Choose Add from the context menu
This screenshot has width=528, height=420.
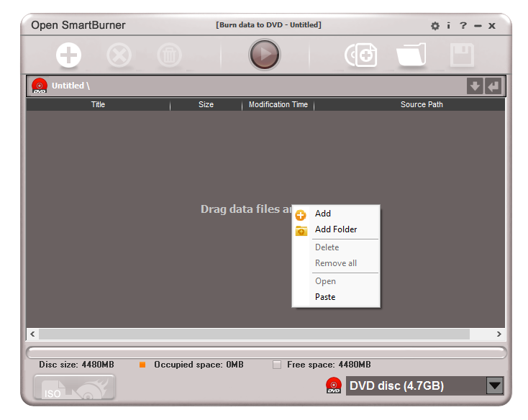pos(337,214)
